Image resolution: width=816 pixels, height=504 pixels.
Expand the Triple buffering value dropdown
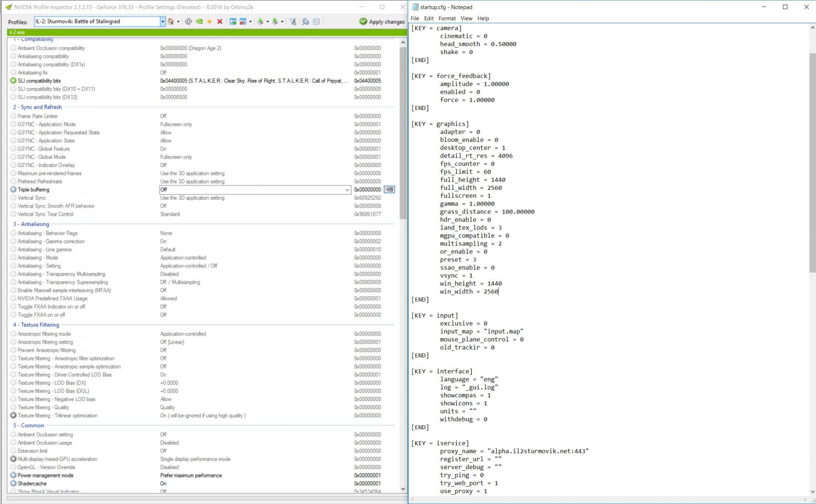(x=347, y=190)
